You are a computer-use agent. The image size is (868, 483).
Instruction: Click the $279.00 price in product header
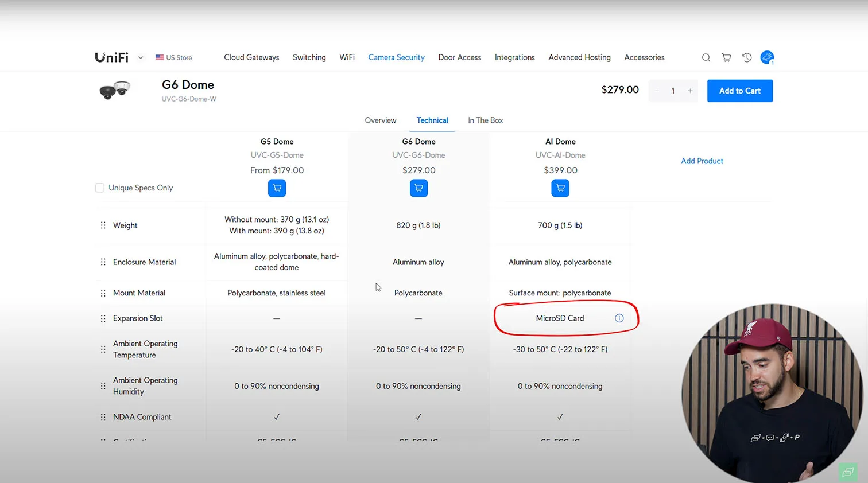point(620,90)
